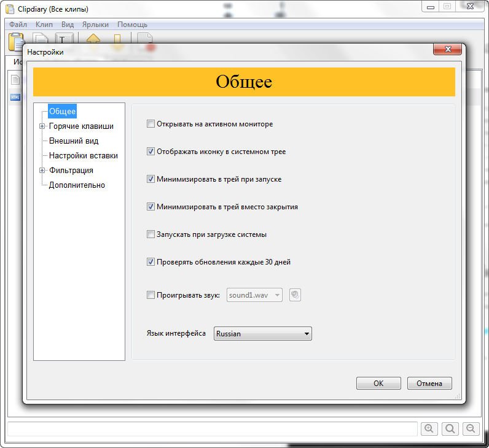489x448 pixels.
Task: Expand the 'Фильтрация' tree node
Action: click(x=42, y=171)
